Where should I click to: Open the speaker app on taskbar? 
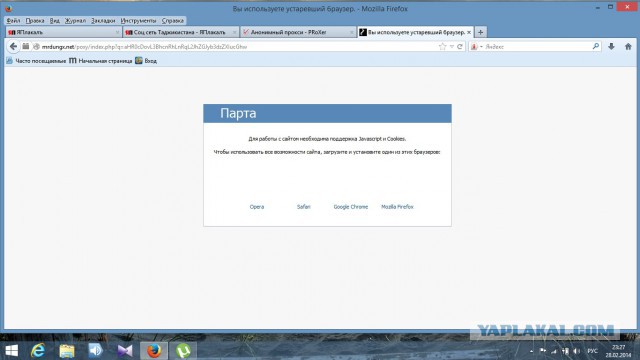tap(96, 351)
